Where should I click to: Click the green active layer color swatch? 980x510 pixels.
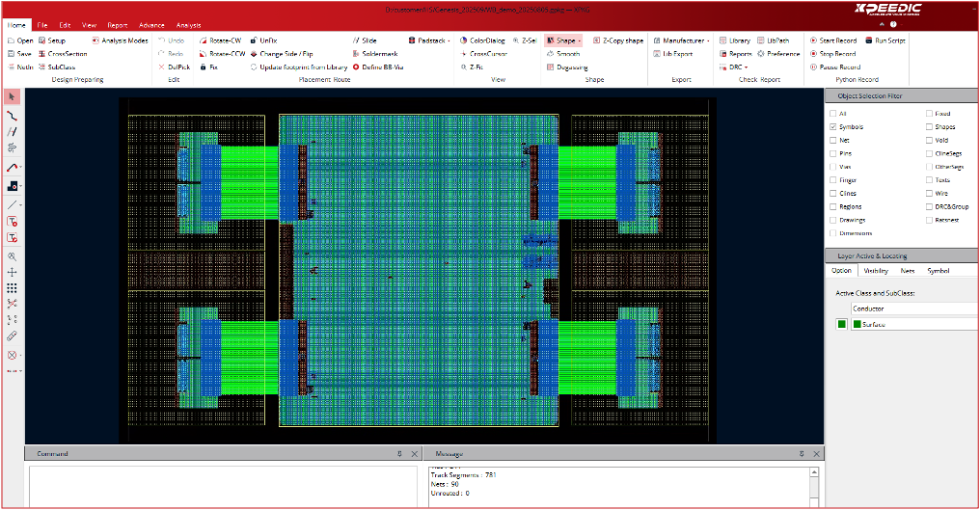coord(842,324)
